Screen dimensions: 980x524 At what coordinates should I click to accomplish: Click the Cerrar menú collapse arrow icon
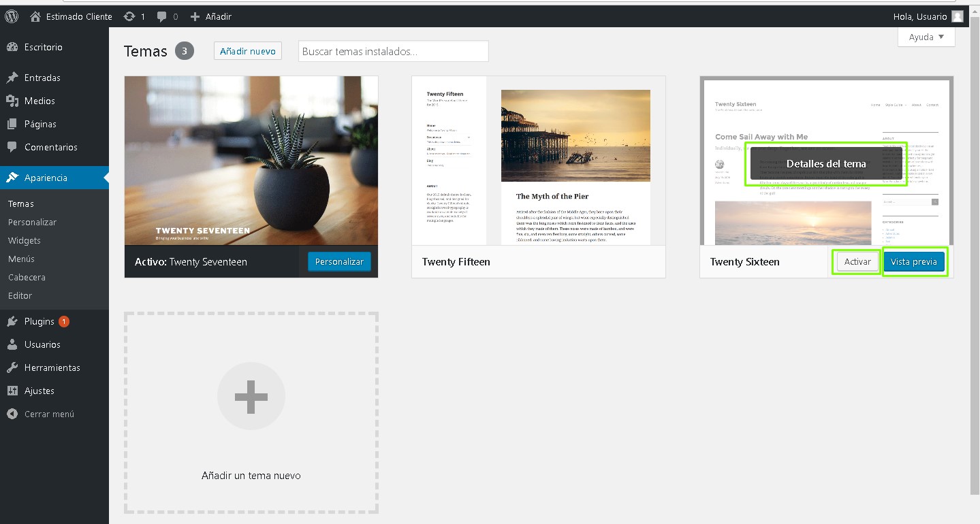(12, 414)
